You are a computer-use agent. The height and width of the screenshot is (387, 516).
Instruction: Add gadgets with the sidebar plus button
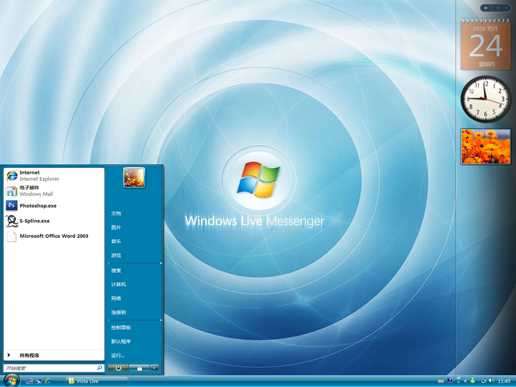pos(486,8)
